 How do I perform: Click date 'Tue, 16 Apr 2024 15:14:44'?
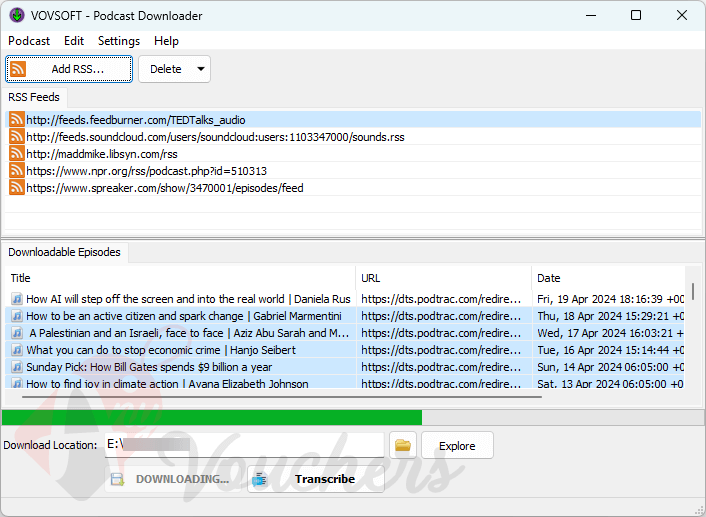[x=611, y=350]
